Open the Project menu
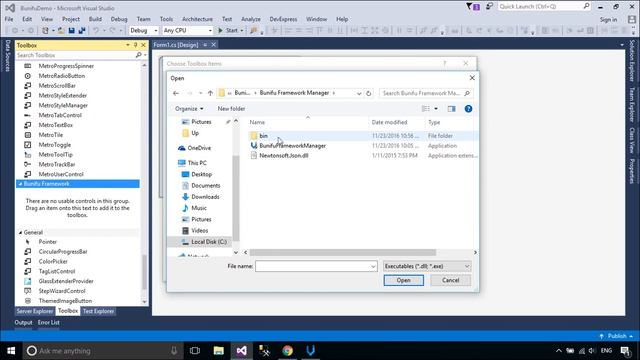The height and width of the screenshot is (360, 640). point(71,19)
